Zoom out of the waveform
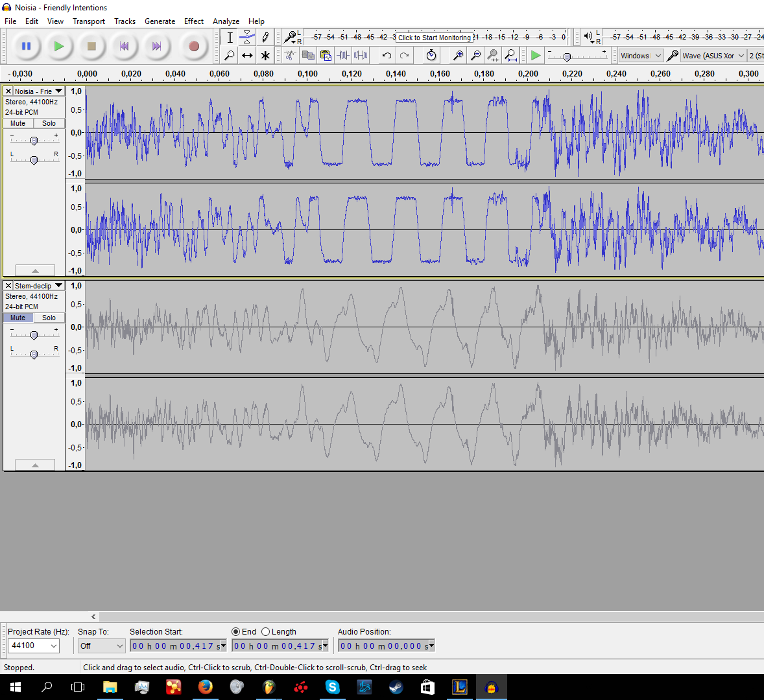 (x=475, y=56)
